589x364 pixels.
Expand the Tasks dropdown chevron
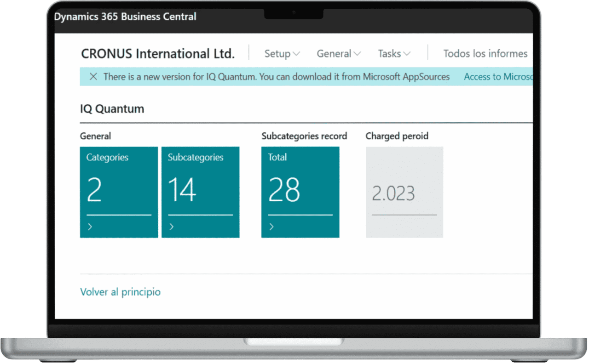(x=407, y=54)
